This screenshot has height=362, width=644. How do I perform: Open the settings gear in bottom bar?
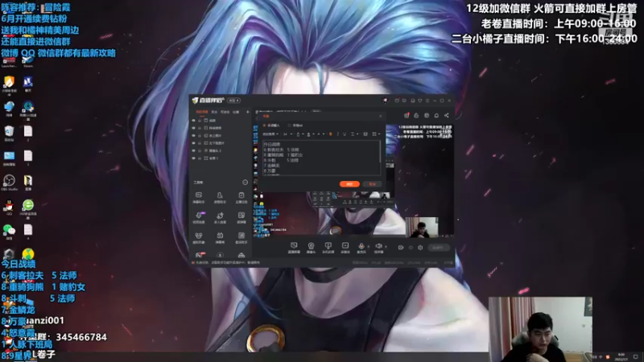420,248
